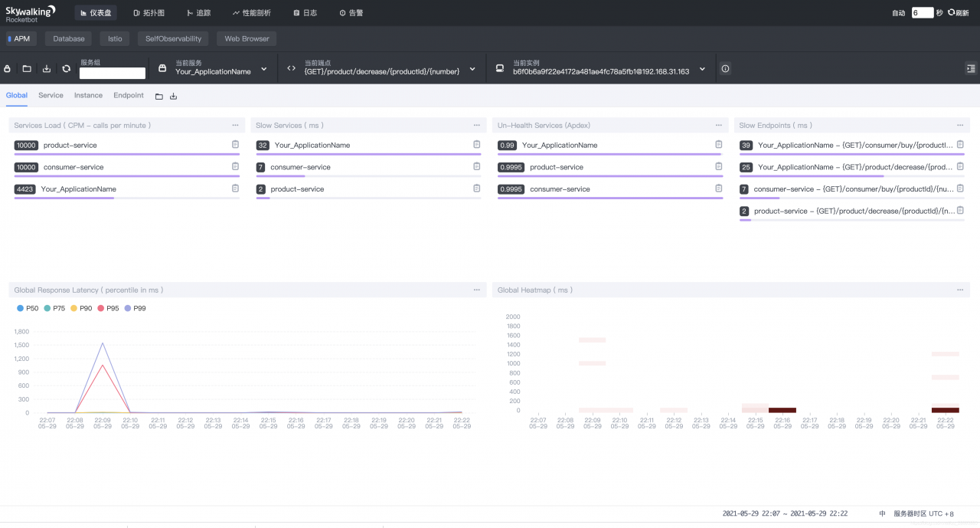Copy the 25 ms slow endpoint entry
The image size is (980, 528).
(x=960, y=166)
